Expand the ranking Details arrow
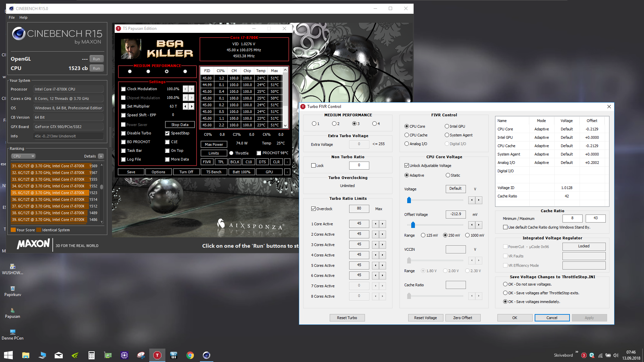644x362 pixels. click(x=101, y=156)
